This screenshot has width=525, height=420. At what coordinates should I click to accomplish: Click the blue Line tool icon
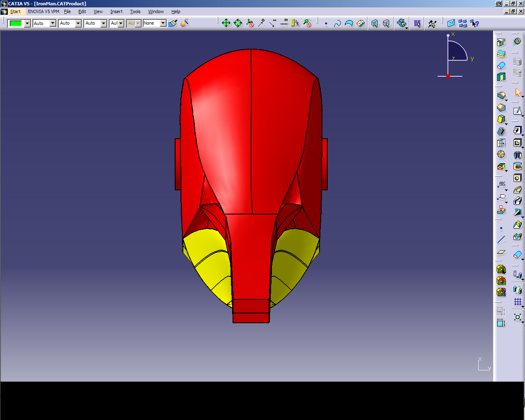click(x=501, y=240)
